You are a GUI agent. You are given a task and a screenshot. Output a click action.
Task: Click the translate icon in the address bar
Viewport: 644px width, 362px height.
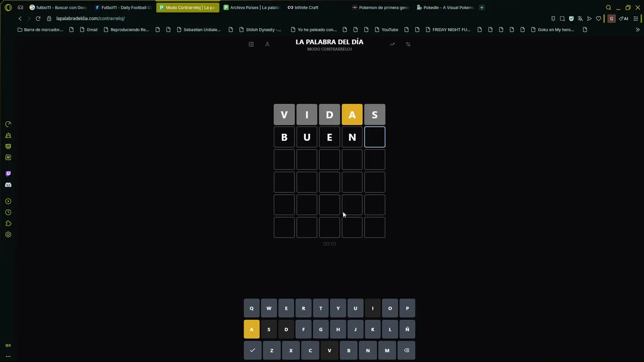(x=580, y=19)
